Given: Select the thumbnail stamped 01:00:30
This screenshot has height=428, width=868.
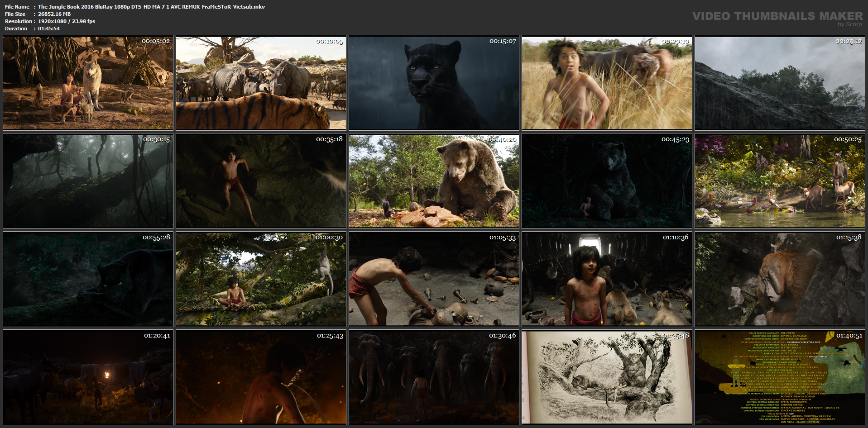Looking at the screenshot, I should point(261,279).
